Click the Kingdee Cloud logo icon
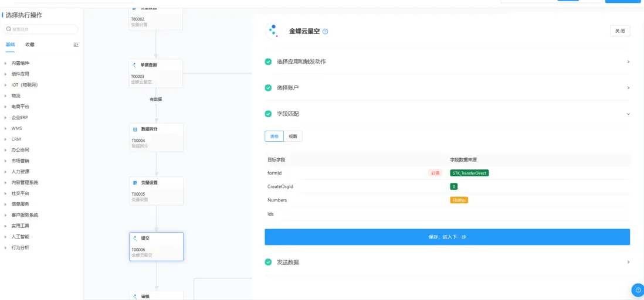 click(x=273, y=31)
